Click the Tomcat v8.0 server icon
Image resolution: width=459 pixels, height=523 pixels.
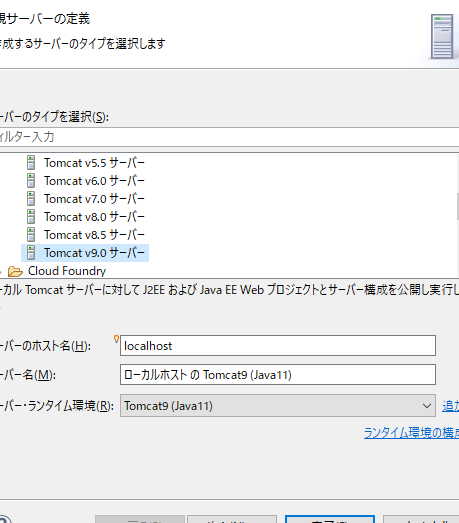pos(31,217)
